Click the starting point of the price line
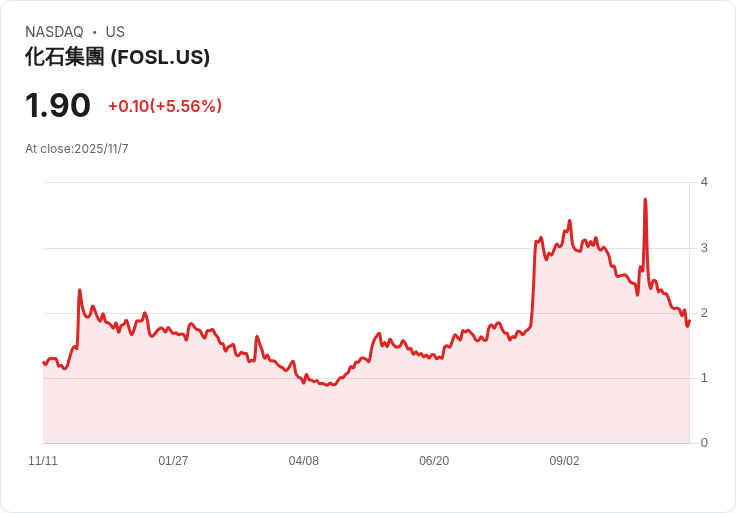The height and width of the screenshot is (513, 736). [44, 362]
